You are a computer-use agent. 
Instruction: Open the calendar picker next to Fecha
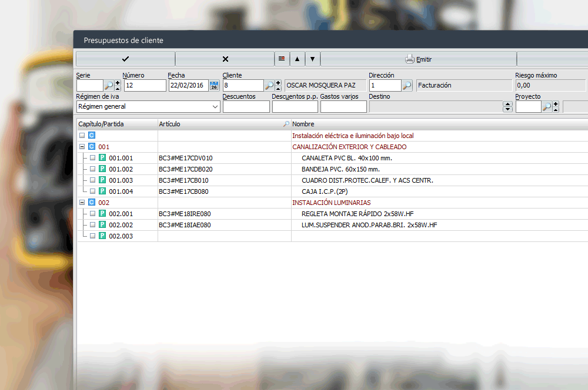click(214, 86)
